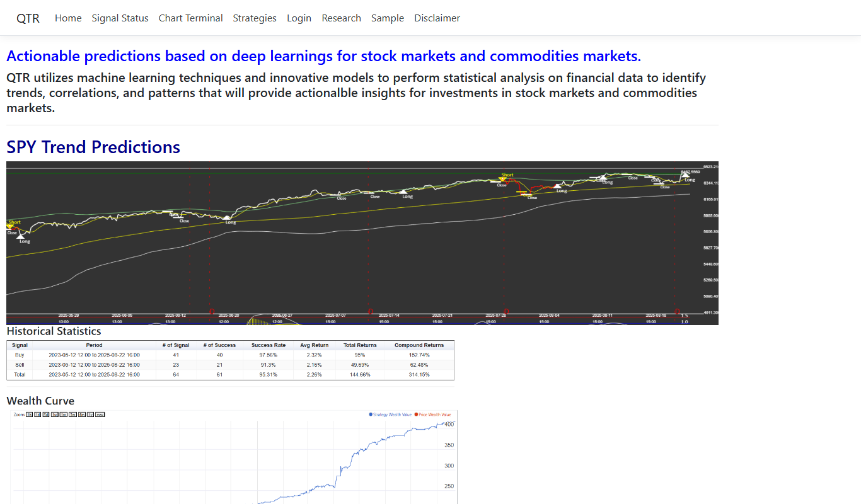This screenshot has width=861, height=504.
Task: Click the 314.15% compound returns cell
Action: (419, 375)
